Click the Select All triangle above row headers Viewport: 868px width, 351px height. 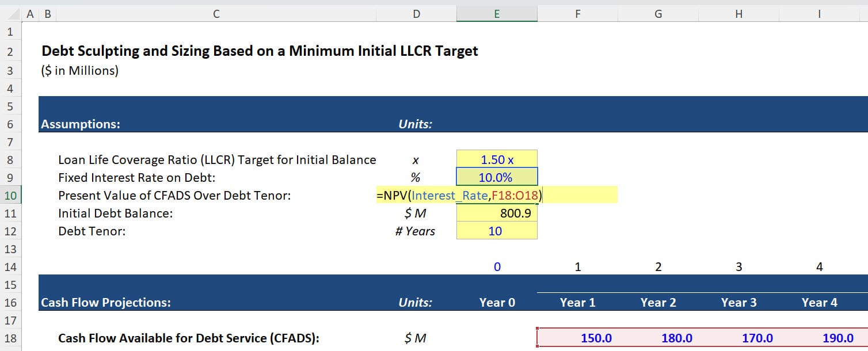coord(12,13)
